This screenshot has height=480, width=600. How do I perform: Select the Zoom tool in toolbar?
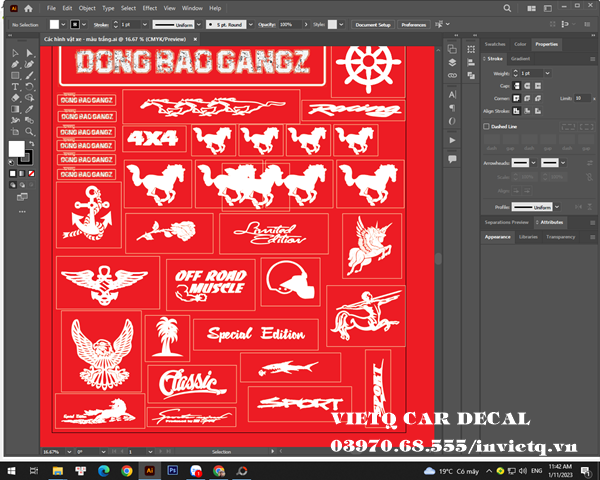click(27, 130)
